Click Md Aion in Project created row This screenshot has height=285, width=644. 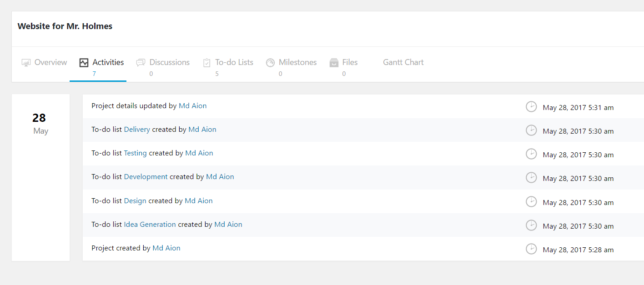click(x=166, y=248)
